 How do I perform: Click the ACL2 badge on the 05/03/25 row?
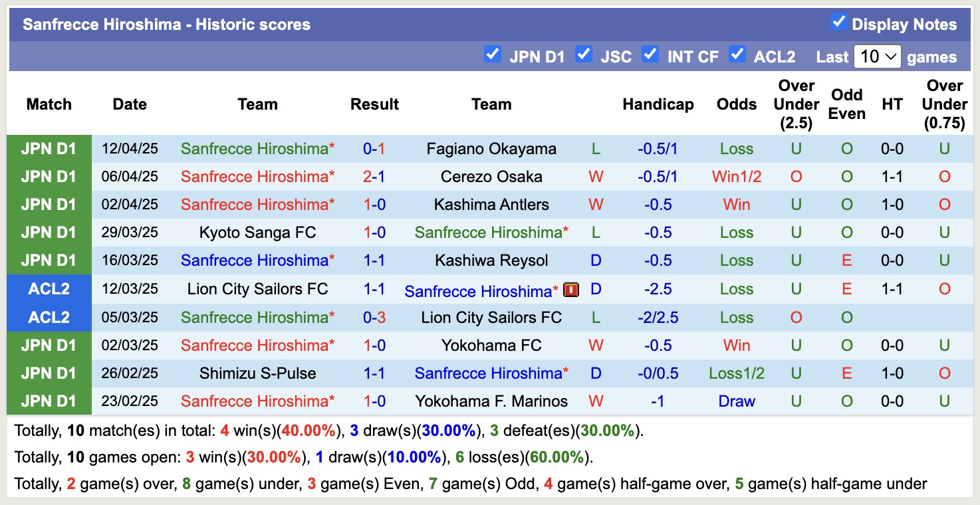point(49,317)
